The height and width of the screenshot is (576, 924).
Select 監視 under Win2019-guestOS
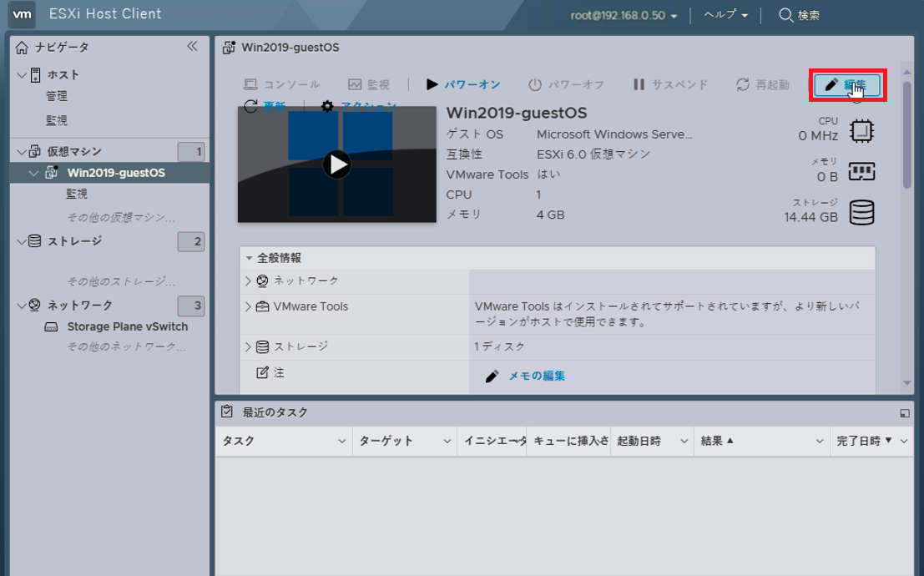click(77, 194)
